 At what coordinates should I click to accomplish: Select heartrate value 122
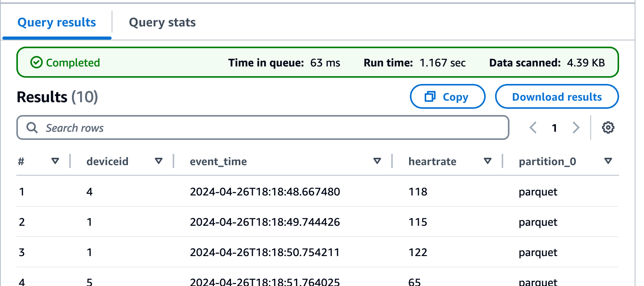click(418, 252)
